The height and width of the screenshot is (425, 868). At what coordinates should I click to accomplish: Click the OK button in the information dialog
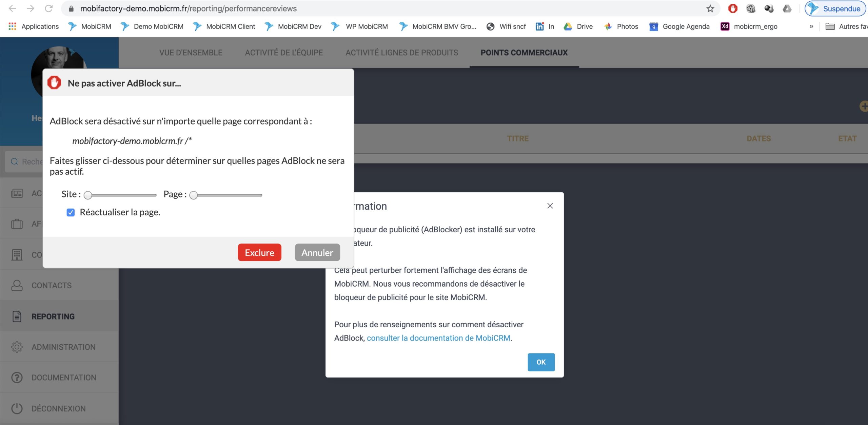click(541, 362)
